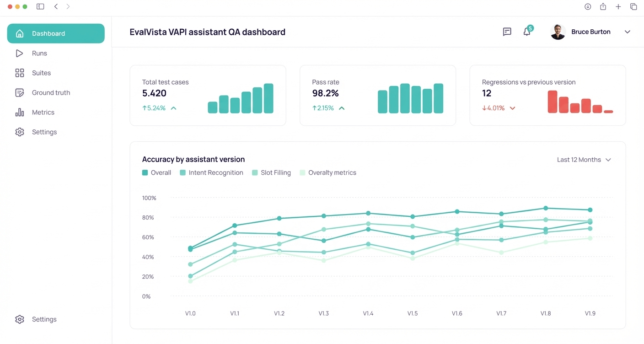Click the Metrics bar-chart icon

click(20, 112)
